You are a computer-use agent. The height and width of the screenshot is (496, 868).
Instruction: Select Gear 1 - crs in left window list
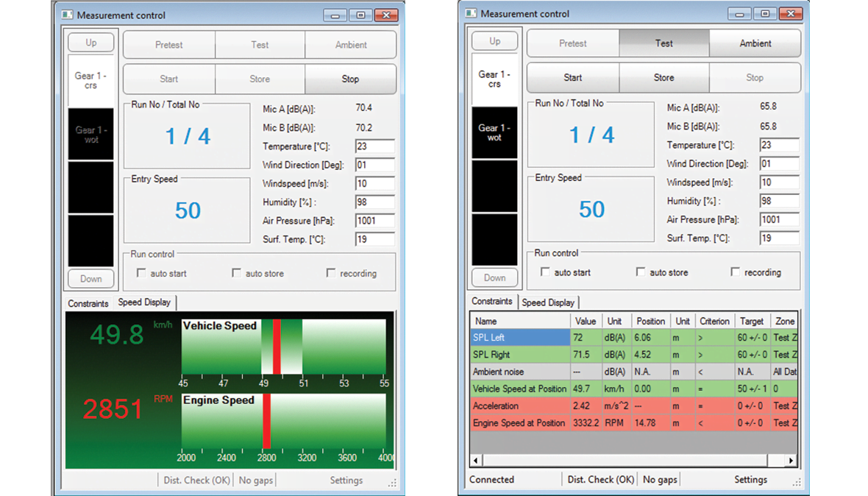[x=90, y=81]
